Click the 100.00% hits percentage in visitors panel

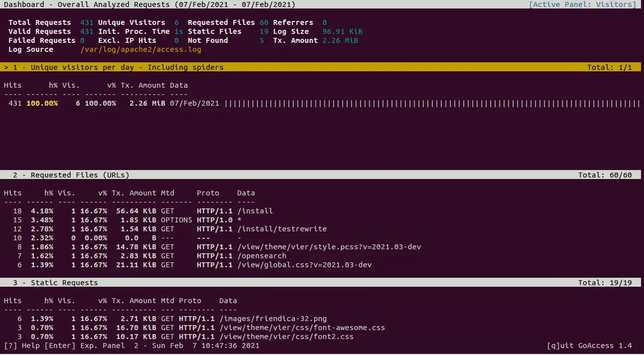tap(42, 103)
